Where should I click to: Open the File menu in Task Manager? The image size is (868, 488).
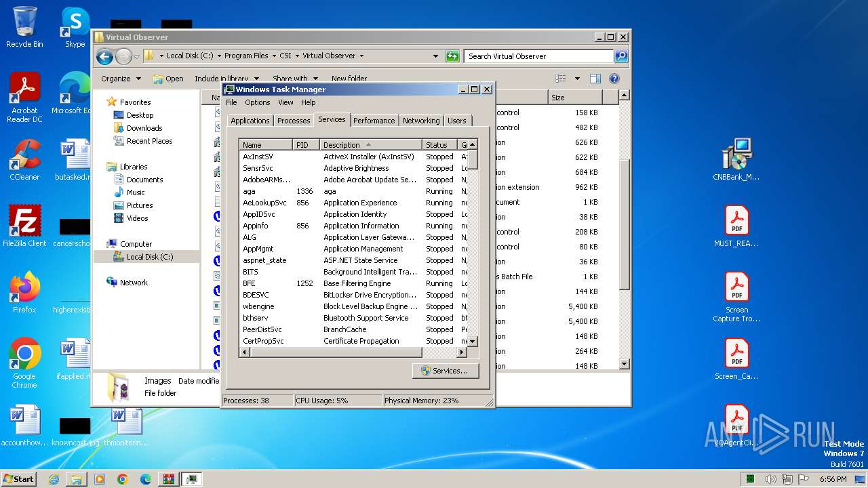click(231, 102)
